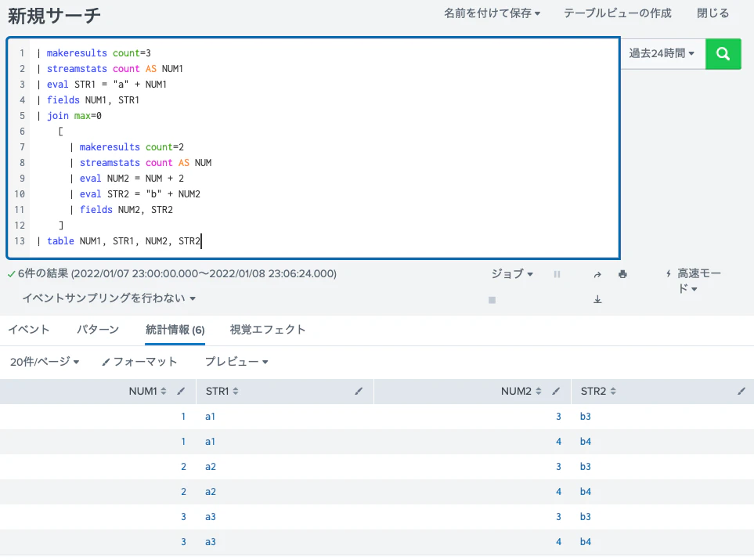Open the 過去24時間 time range picker
Viewport: 754px width, 560px height.
662,53
